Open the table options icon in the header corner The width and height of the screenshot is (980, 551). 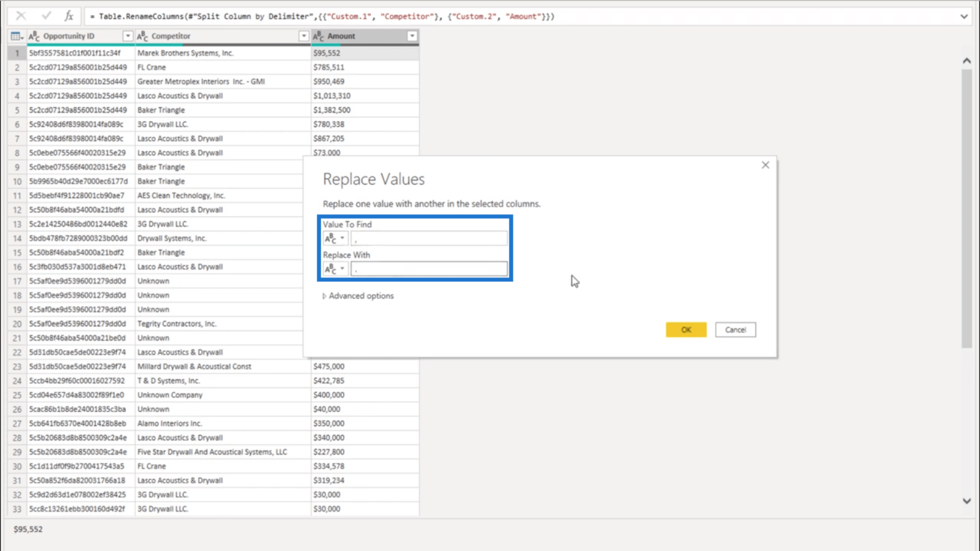click(17, 36)
